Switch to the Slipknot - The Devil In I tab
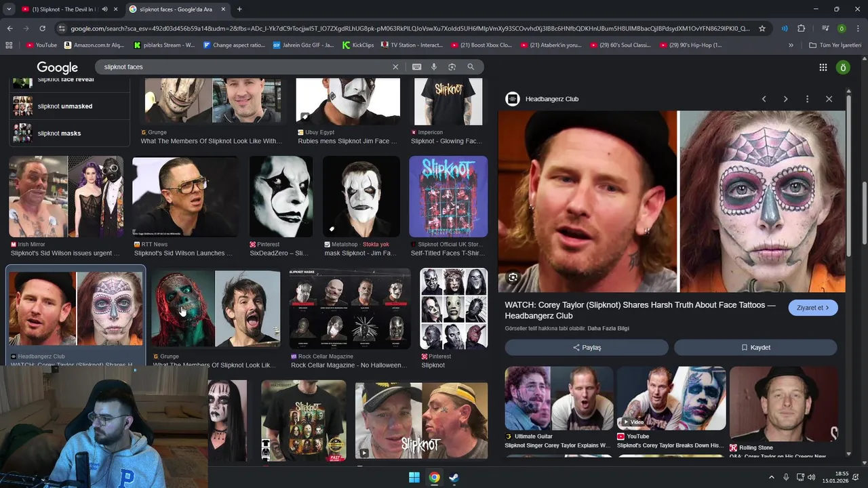Viewport: 868px width, 488px height. 65,9
